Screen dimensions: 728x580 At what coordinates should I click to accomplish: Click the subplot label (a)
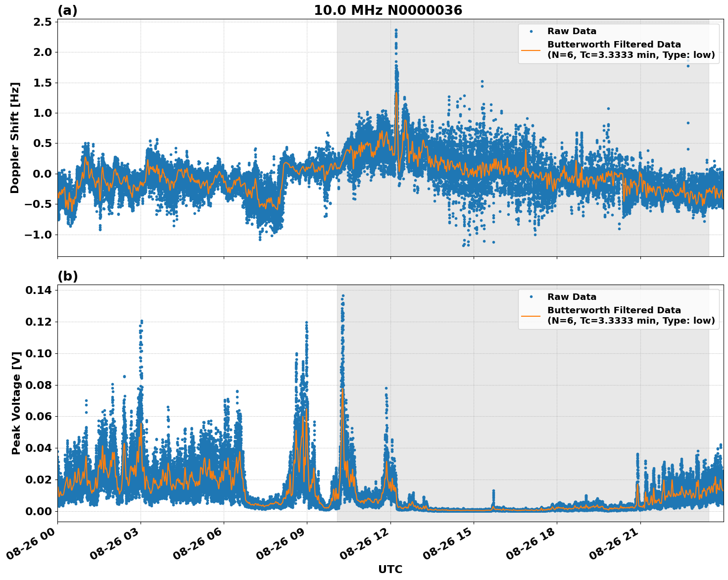(68, 9)
